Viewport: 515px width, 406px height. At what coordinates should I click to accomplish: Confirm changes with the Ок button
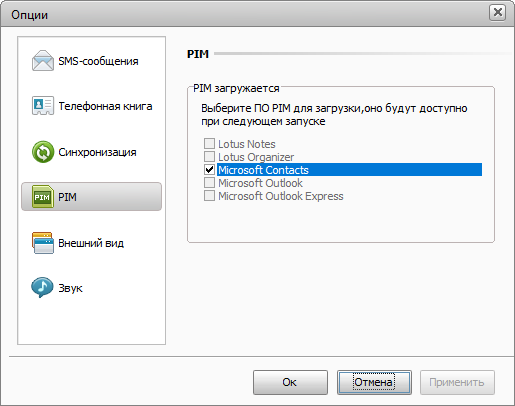tap(290, 382)
